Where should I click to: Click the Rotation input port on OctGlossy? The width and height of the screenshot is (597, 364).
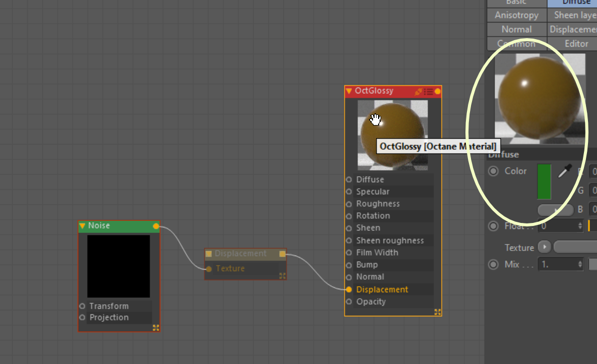point(349,216)
